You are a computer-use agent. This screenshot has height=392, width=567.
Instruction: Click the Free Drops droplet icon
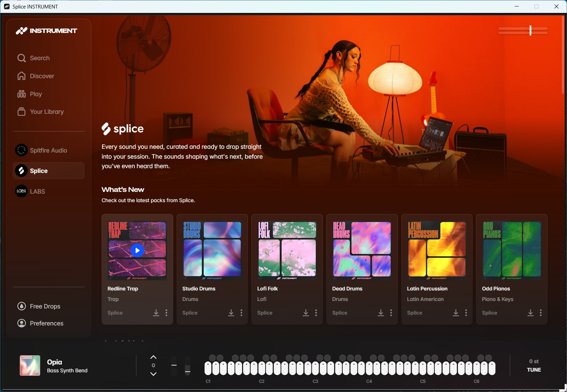click(x=21, y=306)
